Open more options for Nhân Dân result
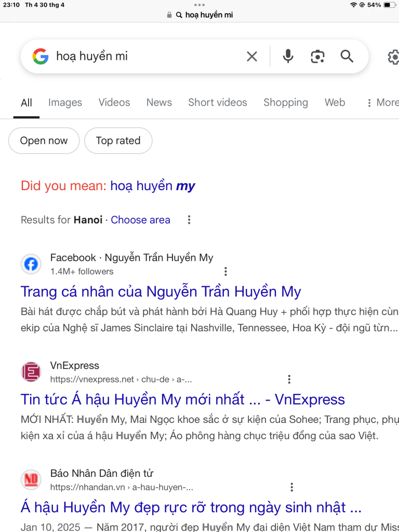 (292, 487)
